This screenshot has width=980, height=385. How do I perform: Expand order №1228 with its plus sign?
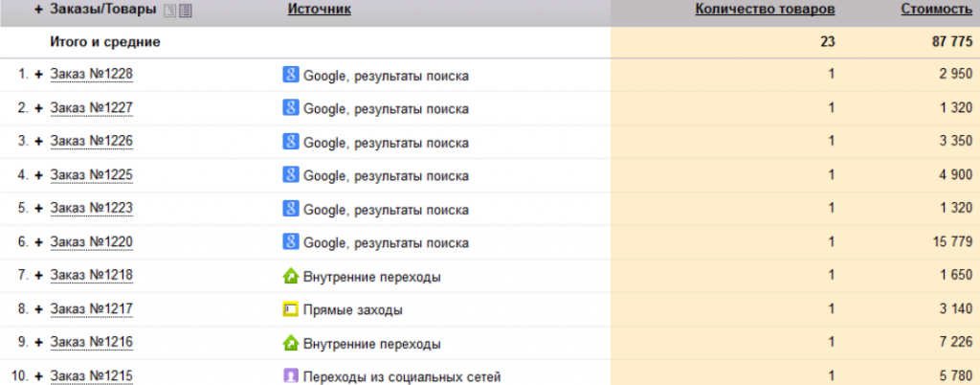point(38,75)
